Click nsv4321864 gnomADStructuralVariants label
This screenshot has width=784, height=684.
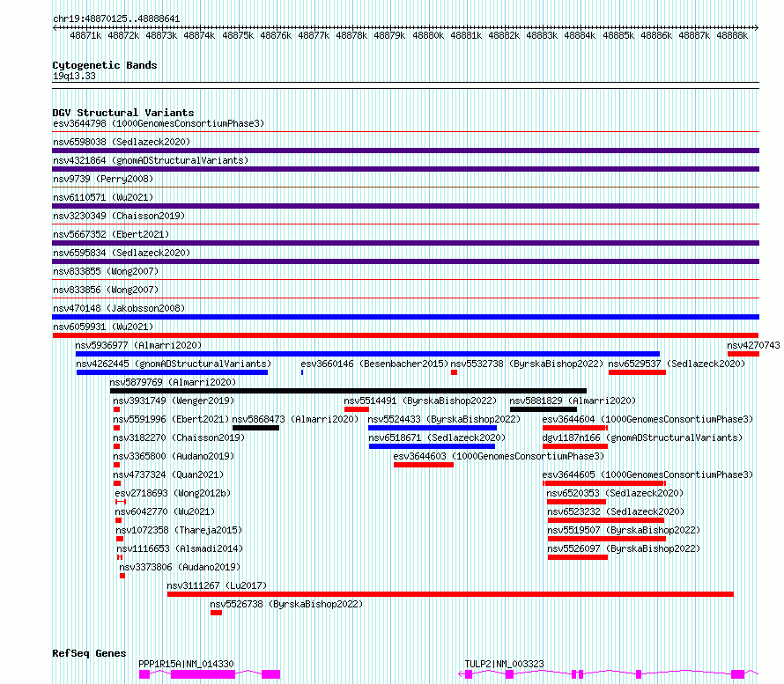point(151,160)
